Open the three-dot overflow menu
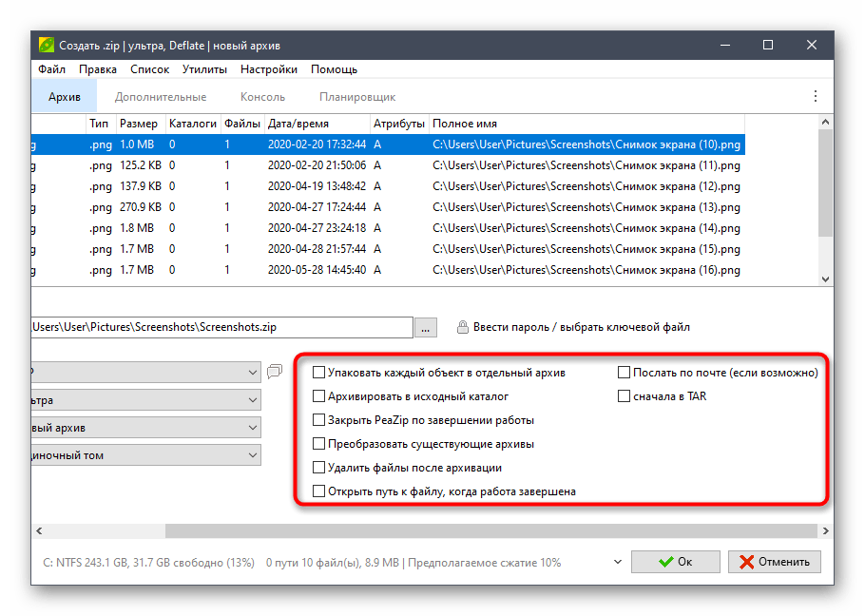This screenshot has height=616, width=865. 815,96
